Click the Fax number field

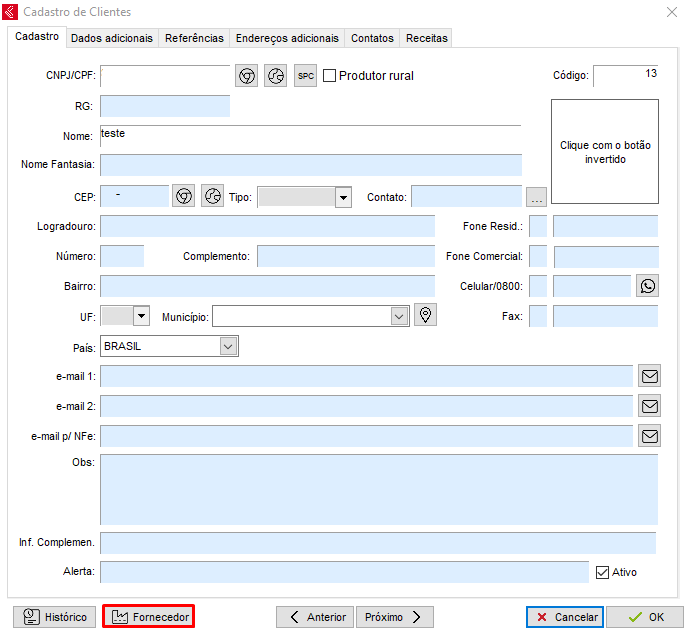pyautogui.click(x=606, y=316)
